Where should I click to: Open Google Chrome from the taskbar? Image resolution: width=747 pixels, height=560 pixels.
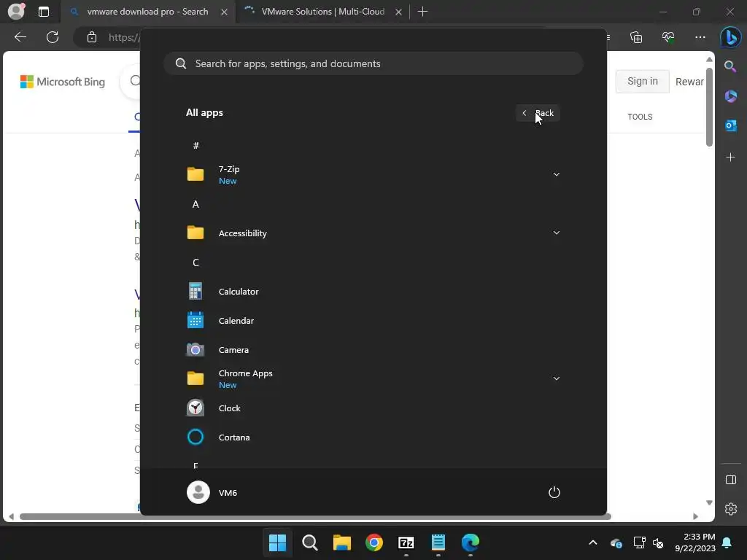point(374,542)
